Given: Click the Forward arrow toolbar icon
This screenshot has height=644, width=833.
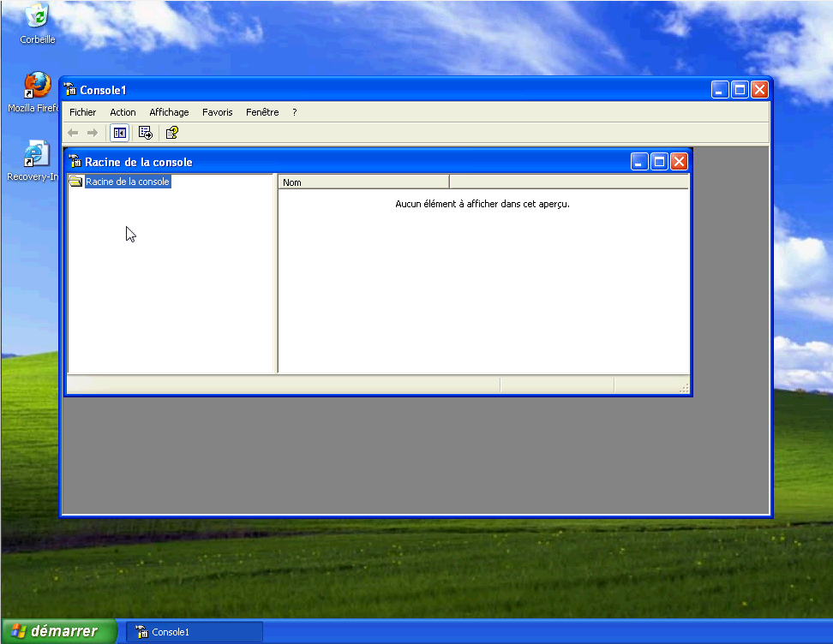Looking at the screenshot, I should point(93,133).
